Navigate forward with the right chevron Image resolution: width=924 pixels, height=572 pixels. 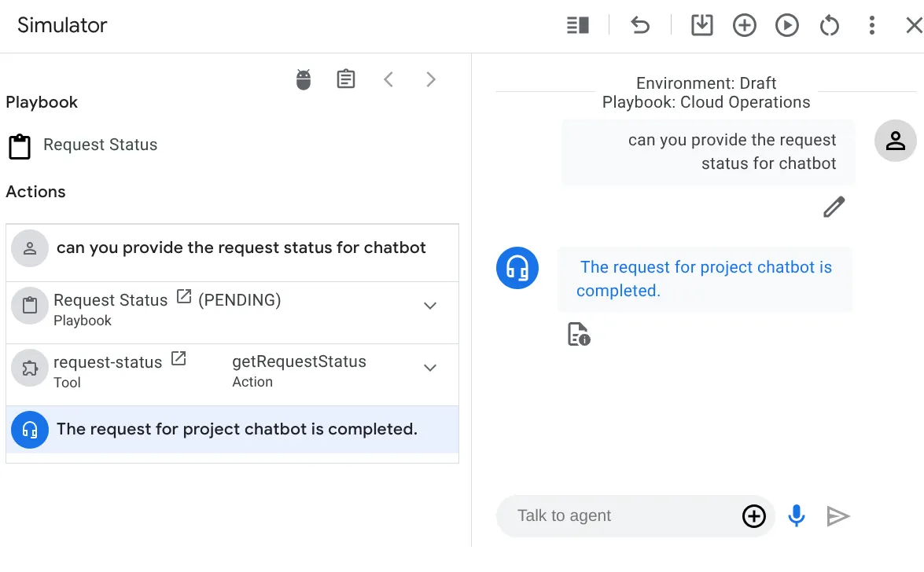pyautogui.click(x=430, y=79)
